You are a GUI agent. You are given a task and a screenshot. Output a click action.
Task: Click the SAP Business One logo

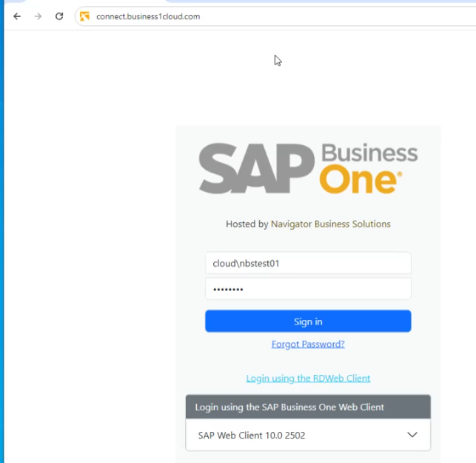[308, 168]
